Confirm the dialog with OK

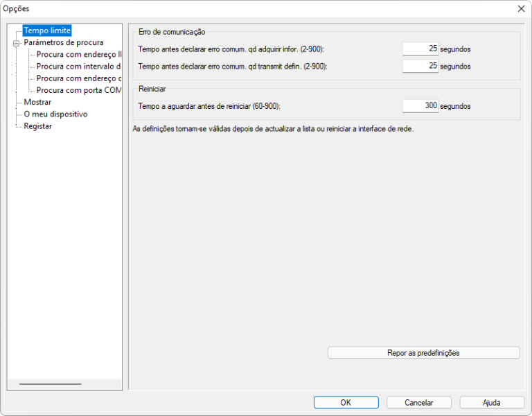pos(346,402)
